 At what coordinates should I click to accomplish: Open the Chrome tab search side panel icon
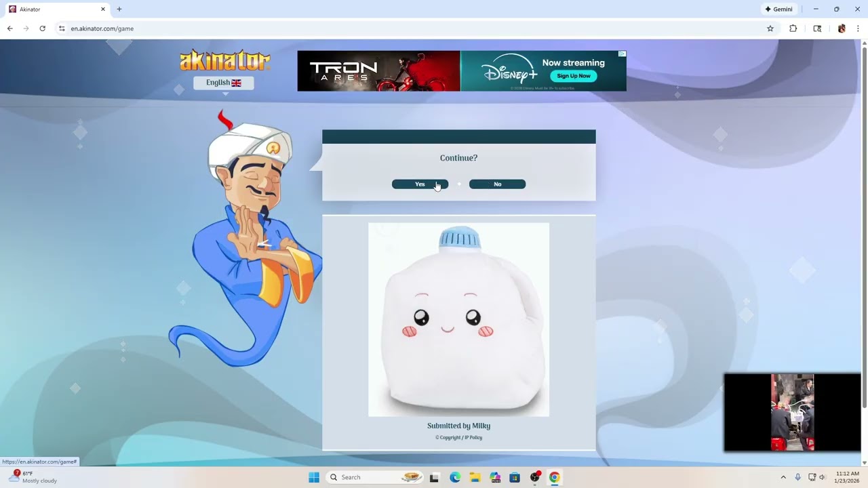click(817, 28)
